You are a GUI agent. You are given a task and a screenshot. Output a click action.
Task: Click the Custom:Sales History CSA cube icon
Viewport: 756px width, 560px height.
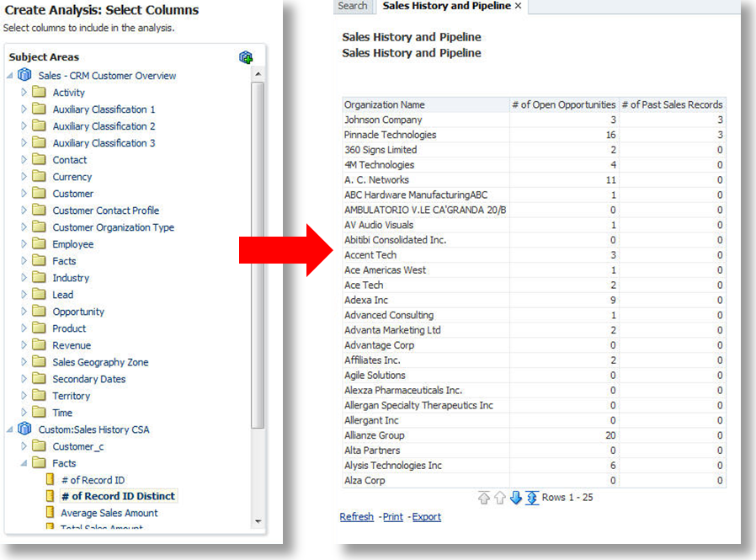point(24,429)
